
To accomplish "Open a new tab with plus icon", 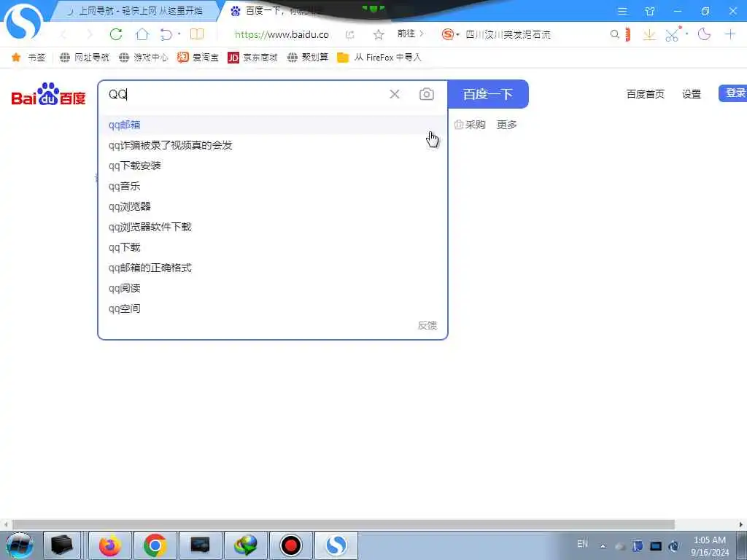I will click(x=729, y=34).
